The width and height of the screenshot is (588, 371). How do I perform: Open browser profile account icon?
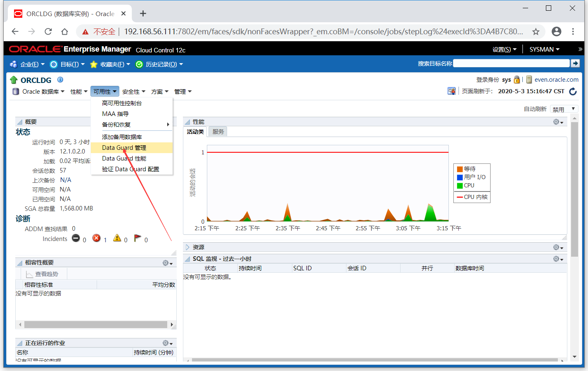pos(557,31)
